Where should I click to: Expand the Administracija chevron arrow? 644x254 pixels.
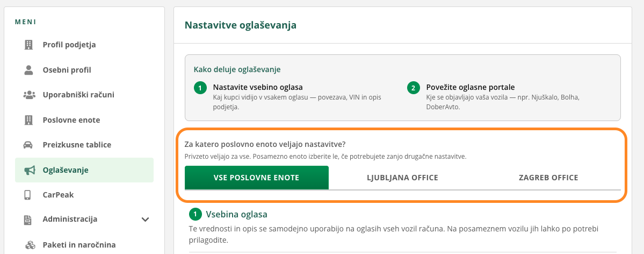click(145, 220)
